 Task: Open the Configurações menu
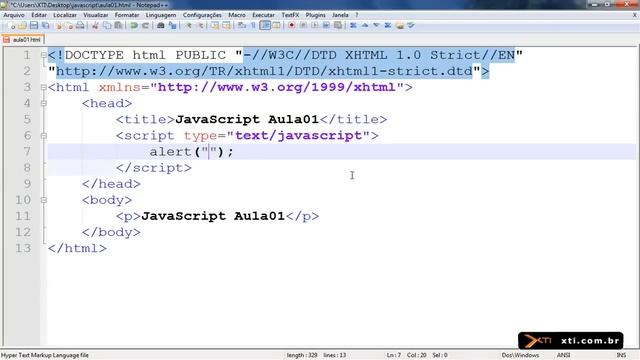point(202,15)
